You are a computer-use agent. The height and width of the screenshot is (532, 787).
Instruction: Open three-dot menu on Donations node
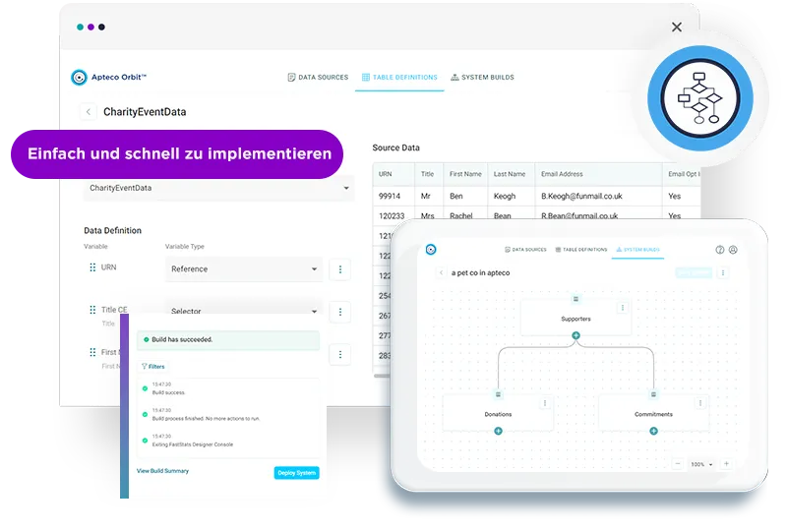(x=545, y=403)
